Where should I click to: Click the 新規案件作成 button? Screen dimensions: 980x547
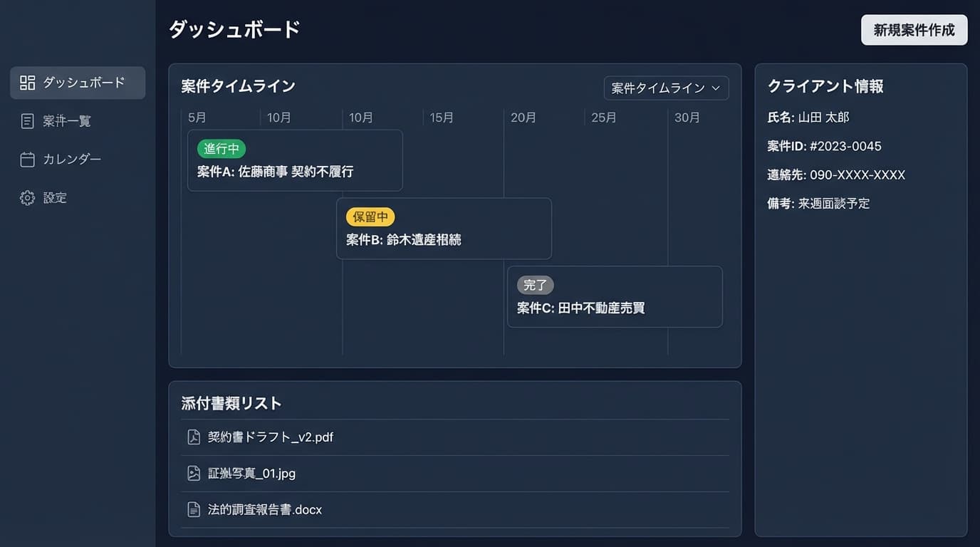click(x=914, y=30)
